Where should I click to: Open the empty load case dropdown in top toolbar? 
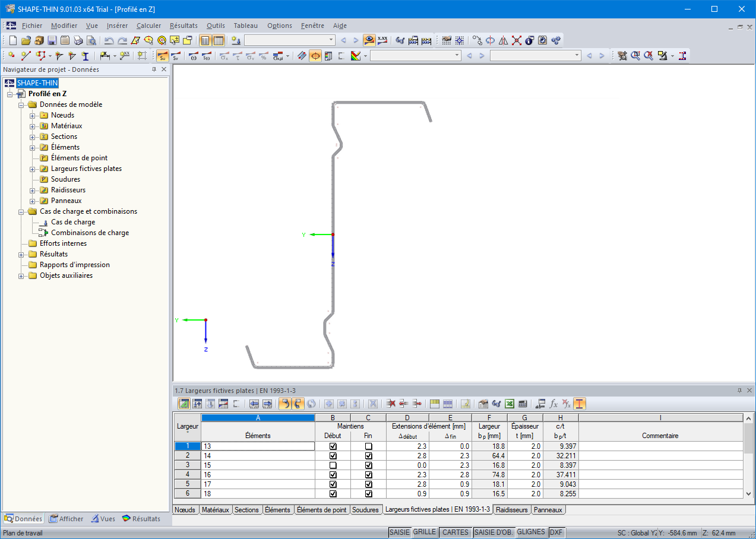[331, 40]
